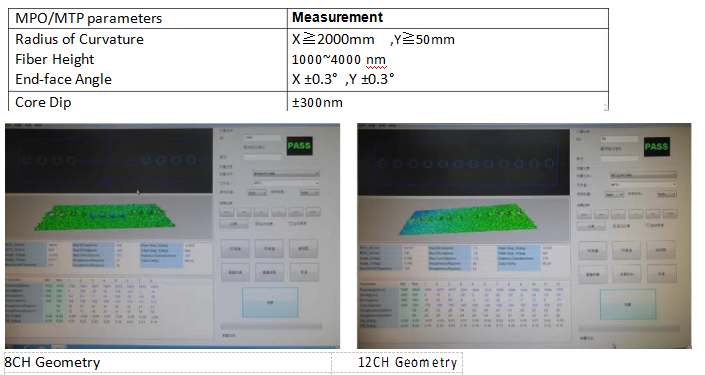The width and height of the screenshot is (705, 375).
Task: Enable the unchecked checkbox in the 12CH screen
Action: (648, 225)
